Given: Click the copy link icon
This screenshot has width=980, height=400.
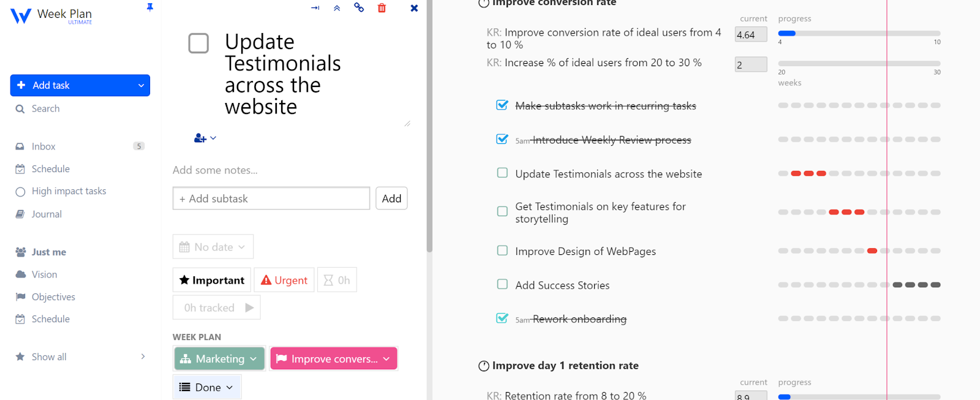Looking at the screenshot, I should 359,8.
